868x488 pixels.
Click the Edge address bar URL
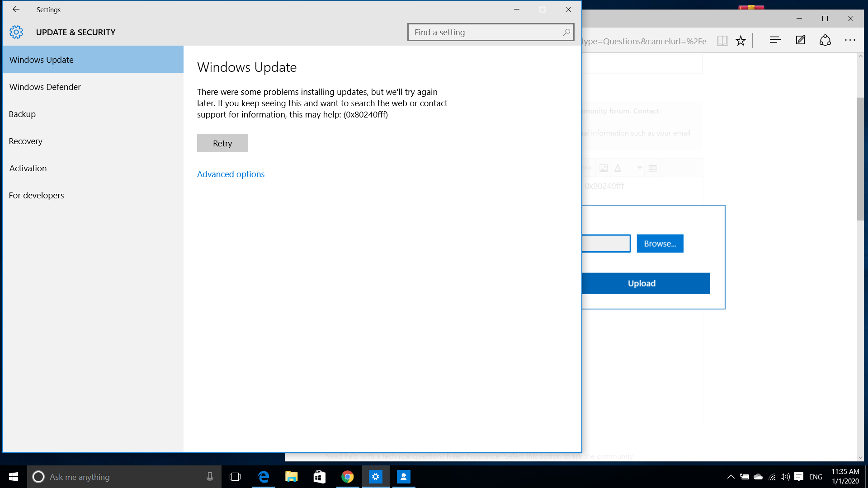tap(644, 41)
